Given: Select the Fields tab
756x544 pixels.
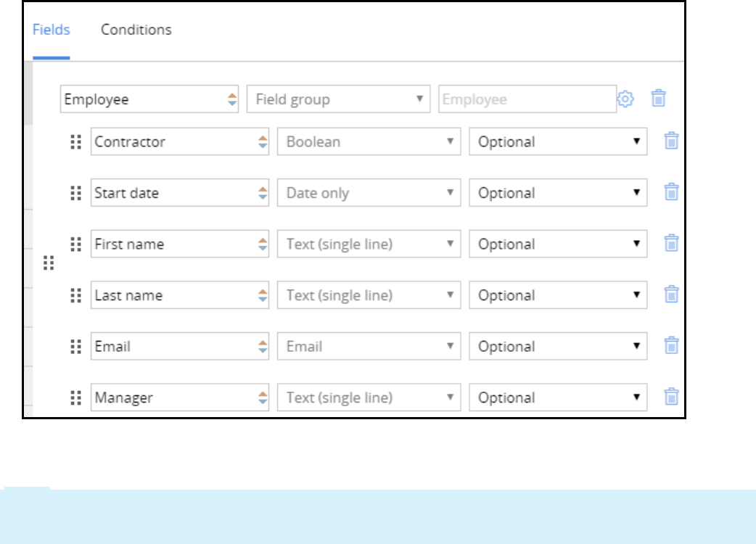Looking at the screenshot, I should point(52,30).
